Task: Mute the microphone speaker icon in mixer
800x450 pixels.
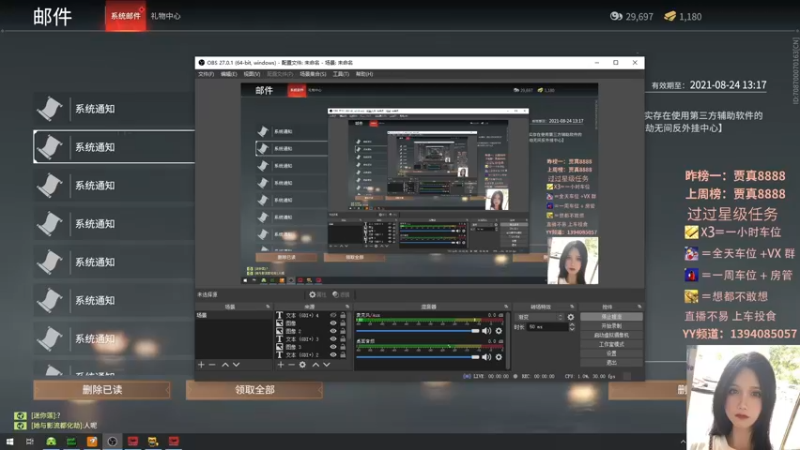Action: coord(486,331)
